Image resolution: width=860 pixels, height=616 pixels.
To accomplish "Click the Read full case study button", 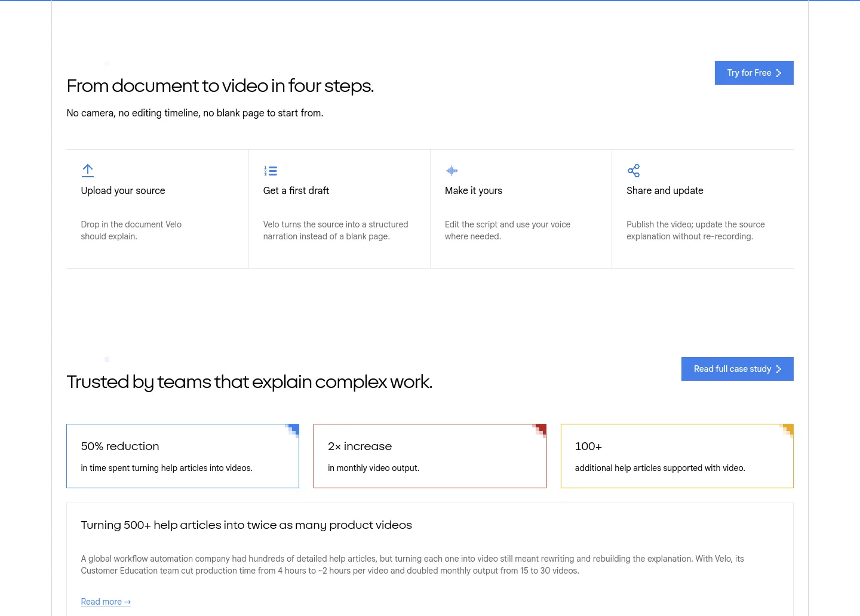I will pos(738,369).
